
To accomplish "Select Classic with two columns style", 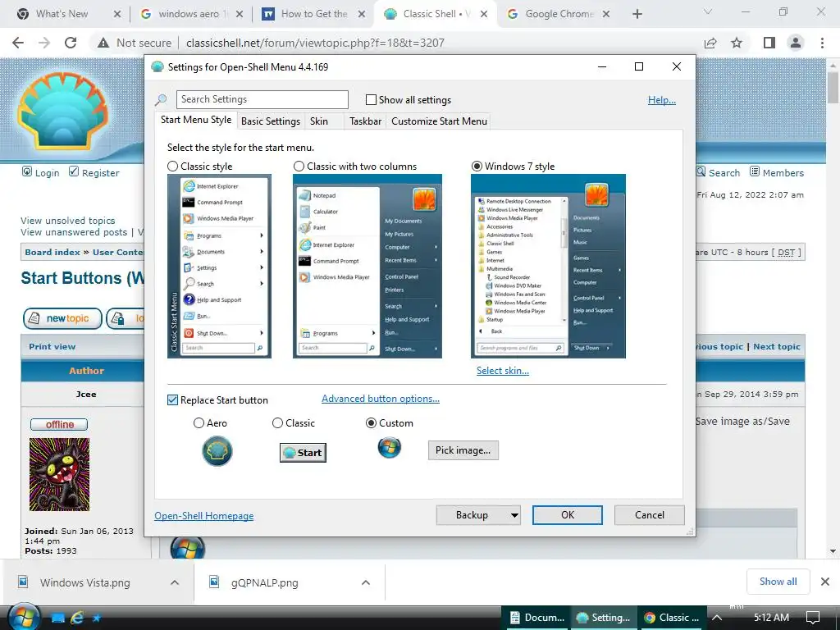I will point(299,167).
